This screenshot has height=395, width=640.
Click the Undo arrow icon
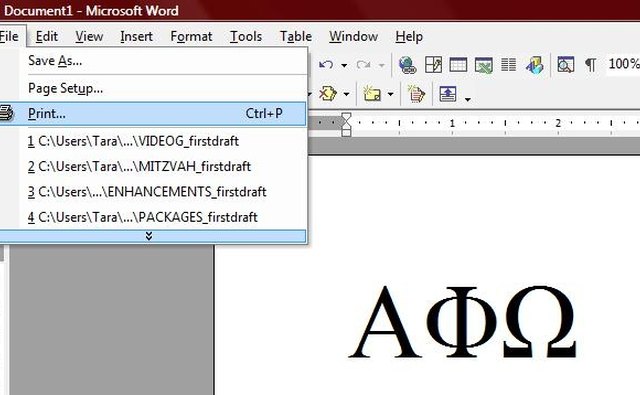point(326,64)
